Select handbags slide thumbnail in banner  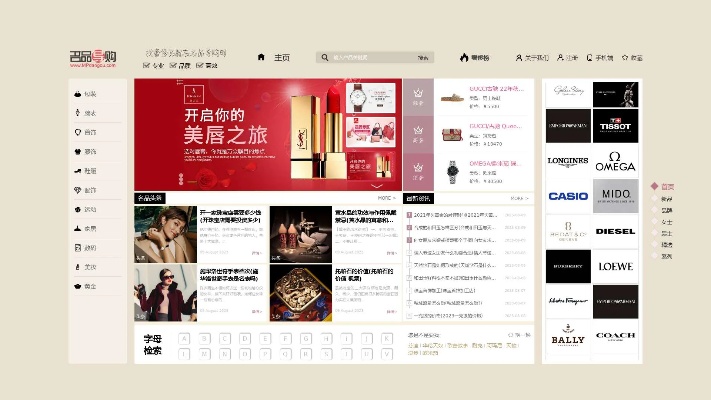tap(370, 132)
